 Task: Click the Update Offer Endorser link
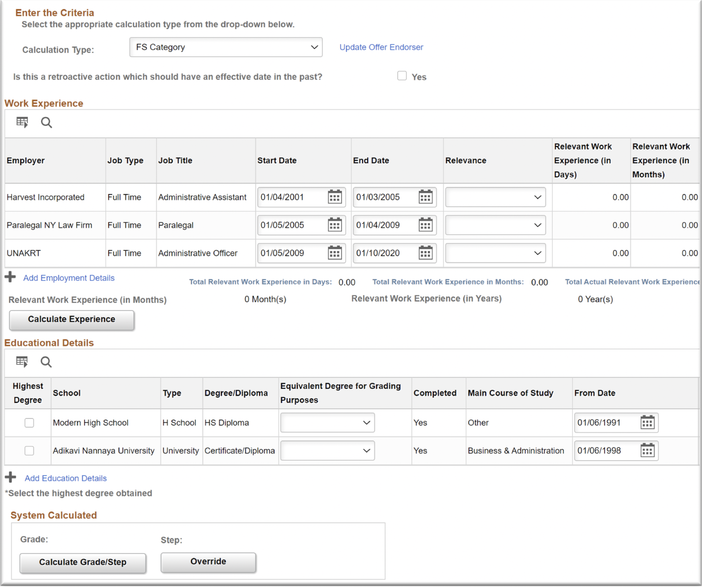click(x=381, y=47)
